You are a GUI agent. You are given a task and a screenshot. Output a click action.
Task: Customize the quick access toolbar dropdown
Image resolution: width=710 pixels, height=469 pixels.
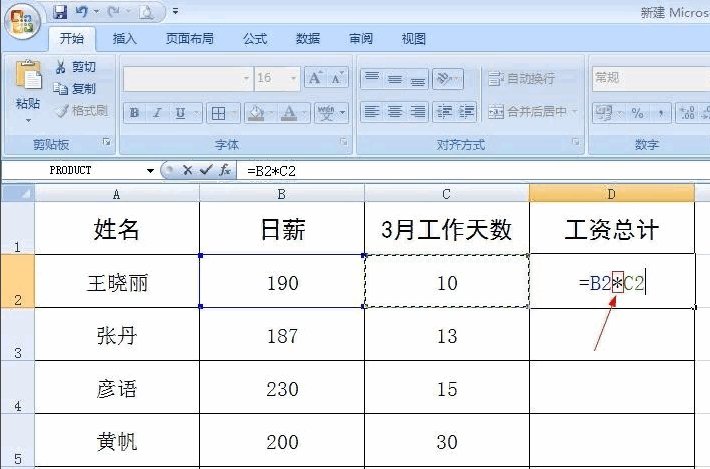175,11
